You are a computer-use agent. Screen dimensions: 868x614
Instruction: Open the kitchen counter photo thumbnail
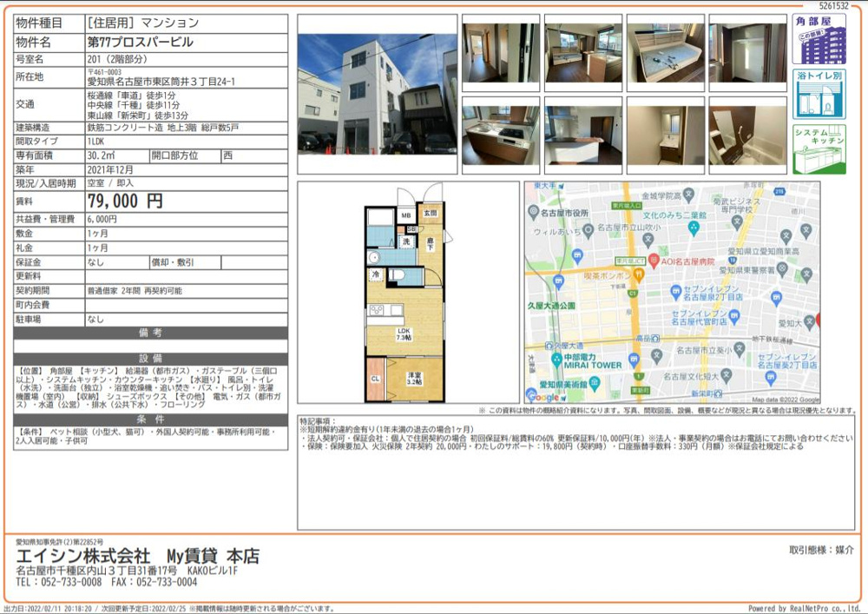pos(583,135)
